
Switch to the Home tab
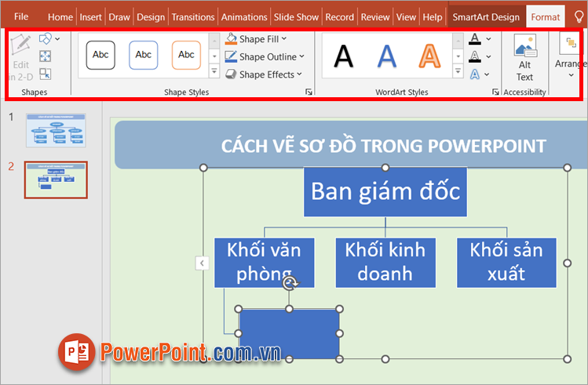pyautogui.click(x=60, y=17)
